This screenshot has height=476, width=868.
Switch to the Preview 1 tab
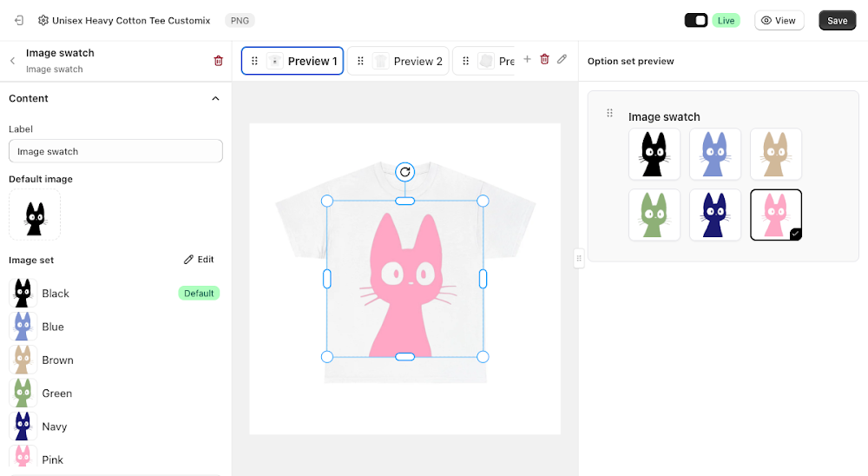point(293,61)
